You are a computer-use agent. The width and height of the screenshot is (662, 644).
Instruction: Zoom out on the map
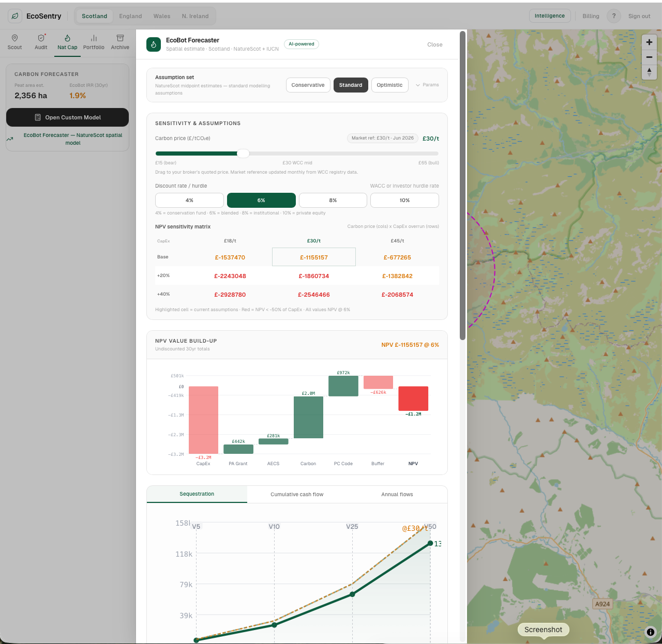click(x=649, y=57)
